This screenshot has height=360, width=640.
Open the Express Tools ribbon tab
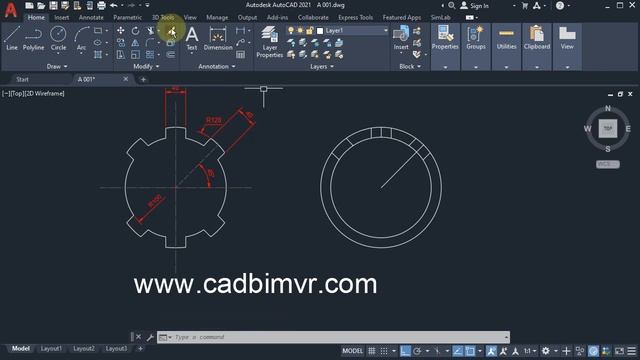(356, 18)
